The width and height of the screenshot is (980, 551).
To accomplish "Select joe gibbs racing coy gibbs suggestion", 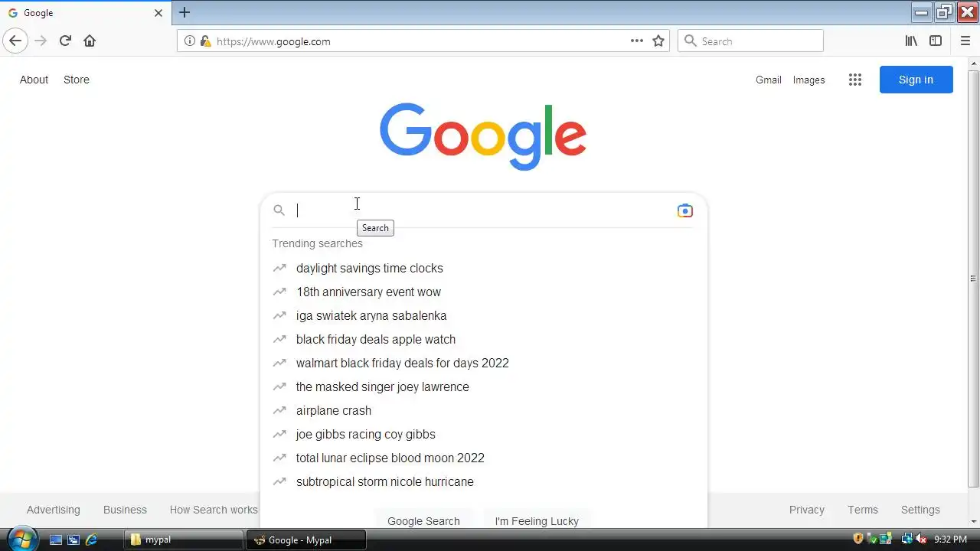I will [x=483, y=434].
